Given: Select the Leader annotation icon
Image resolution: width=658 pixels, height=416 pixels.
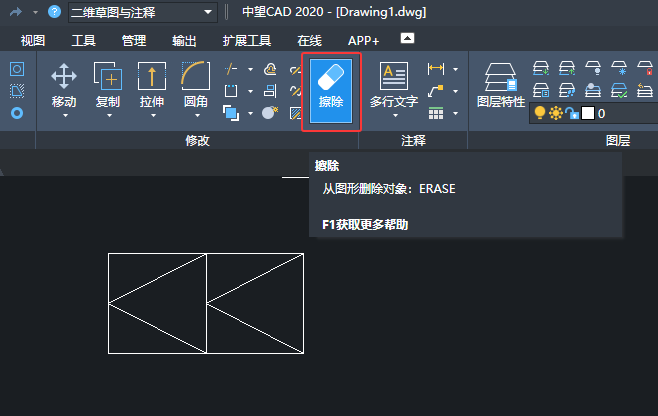Looking at the screenshot, I should tap(436, 91).
